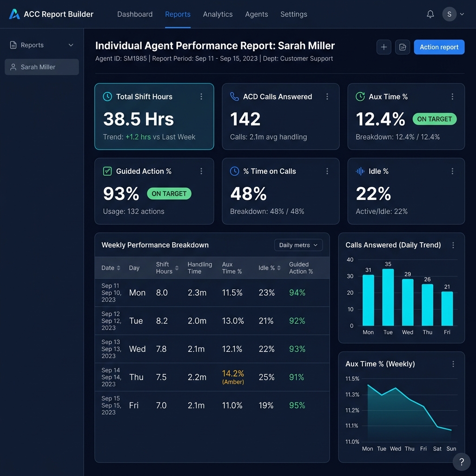Click the Handling Time column header
The width and height of the screenshot is (476, 476).
coord(200,268)
